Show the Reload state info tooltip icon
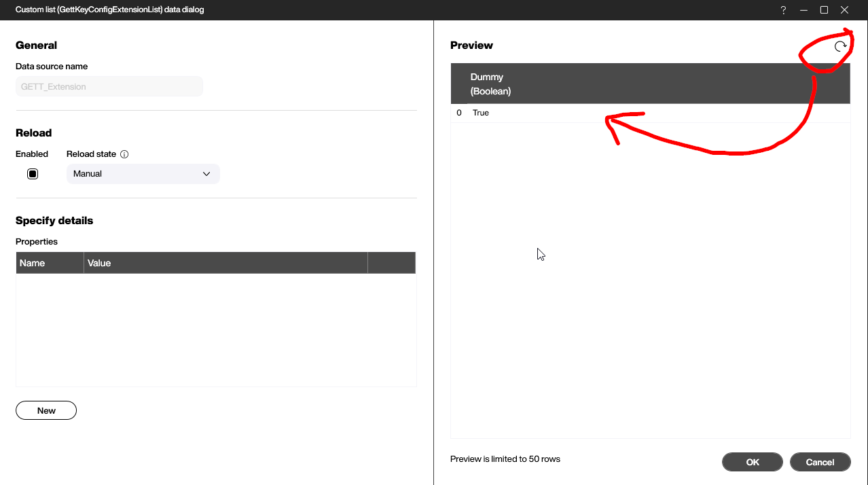This screenshot has height=485, width=868. (x=124, y=154)
